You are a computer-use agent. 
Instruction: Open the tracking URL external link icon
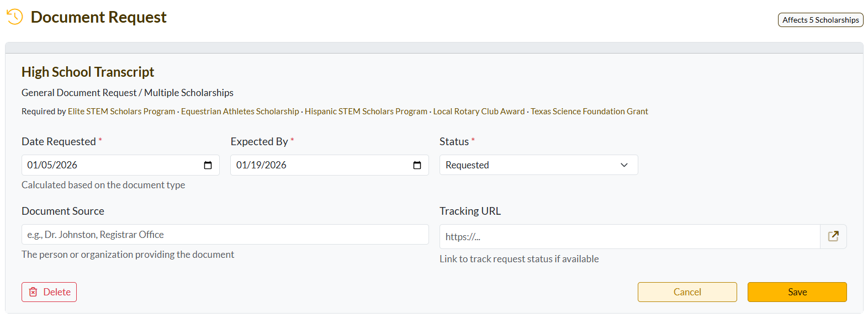point(833,236)
